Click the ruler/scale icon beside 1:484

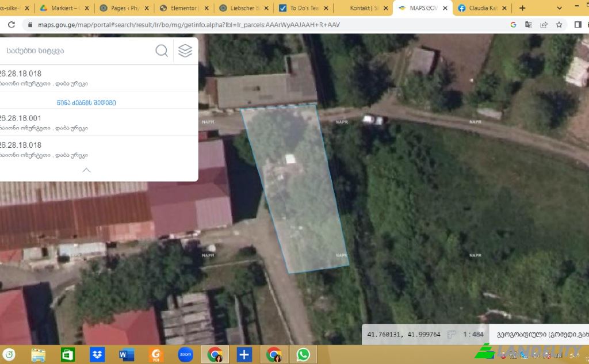pyautogui.click(x=452, y=334)
